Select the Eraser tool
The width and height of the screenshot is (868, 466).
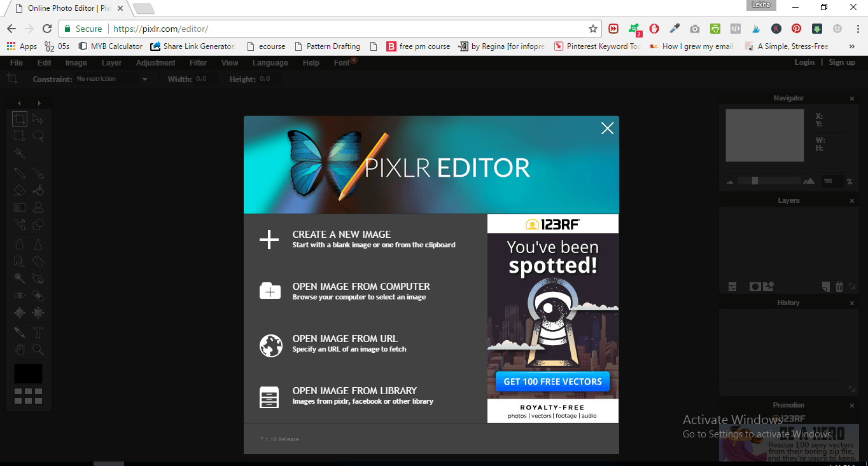click(20, 190)
